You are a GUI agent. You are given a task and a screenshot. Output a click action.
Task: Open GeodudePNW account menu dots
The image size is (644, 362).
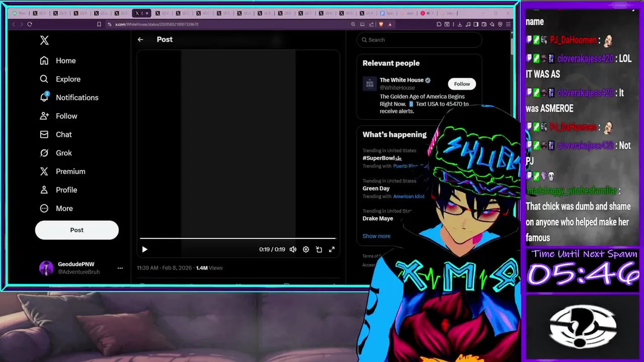(120, 268)
